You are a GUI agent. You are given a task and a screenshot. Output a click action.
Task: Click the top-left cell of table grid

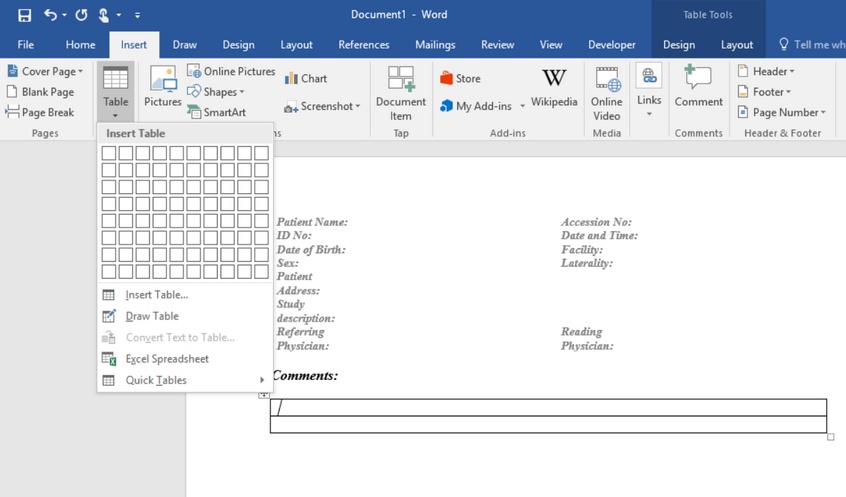[109, 153]
